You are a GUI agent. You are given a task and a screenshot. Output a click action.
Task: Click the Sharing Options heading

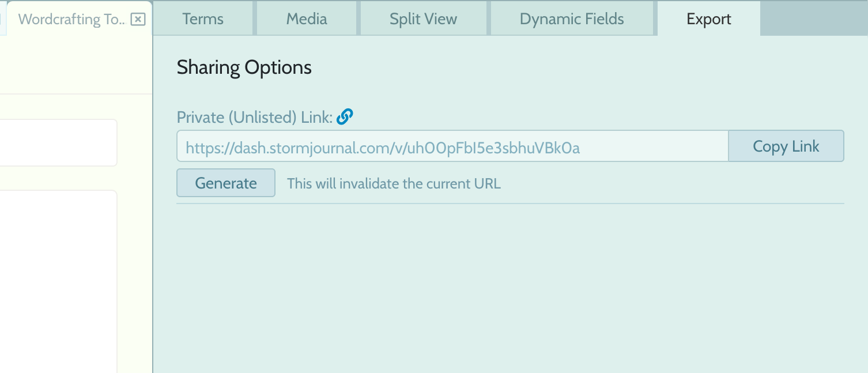(x=244, y=67)
